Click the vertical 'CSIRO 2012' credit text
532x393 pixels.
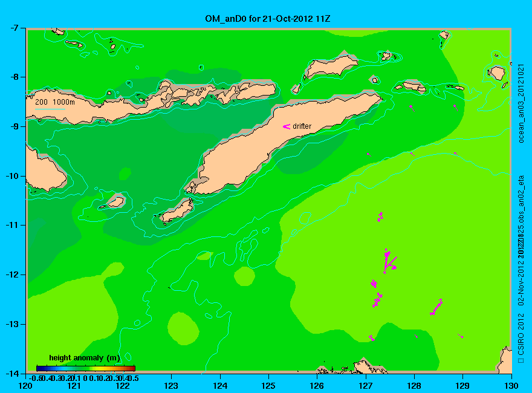click(521, 334)
